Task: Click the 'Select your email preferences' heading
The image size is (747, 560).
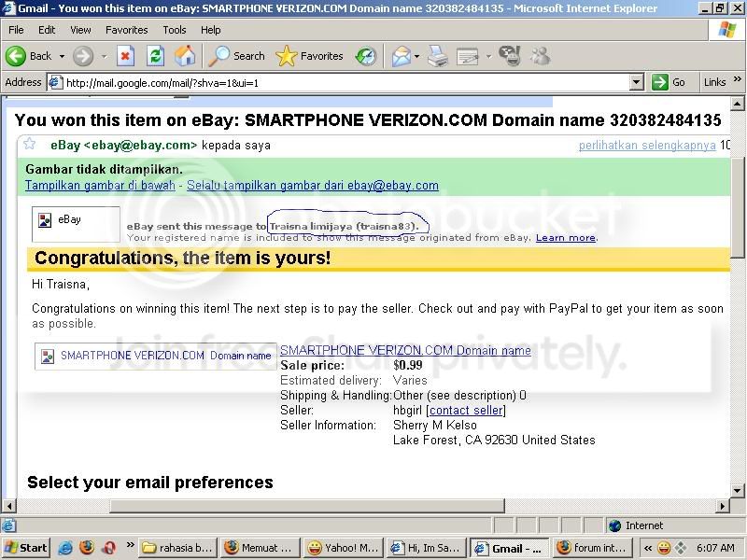Action: 150,483
